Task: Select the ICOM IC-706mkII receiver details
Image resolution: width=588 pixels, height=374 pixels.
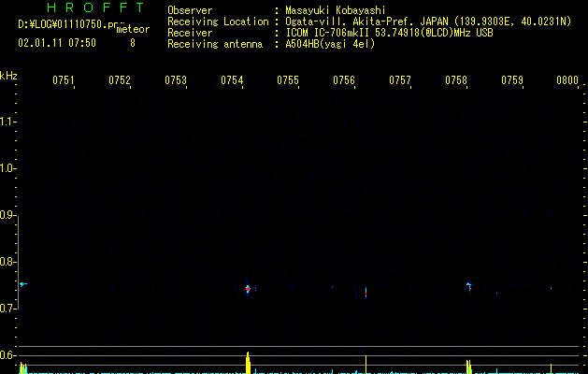Action: (389, 33)
